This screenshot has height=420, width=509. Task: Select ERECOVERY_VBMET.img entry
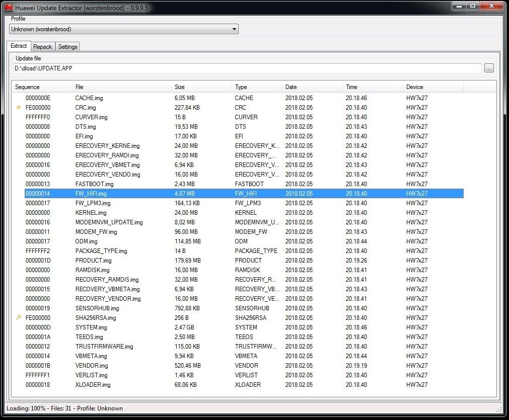244,165
